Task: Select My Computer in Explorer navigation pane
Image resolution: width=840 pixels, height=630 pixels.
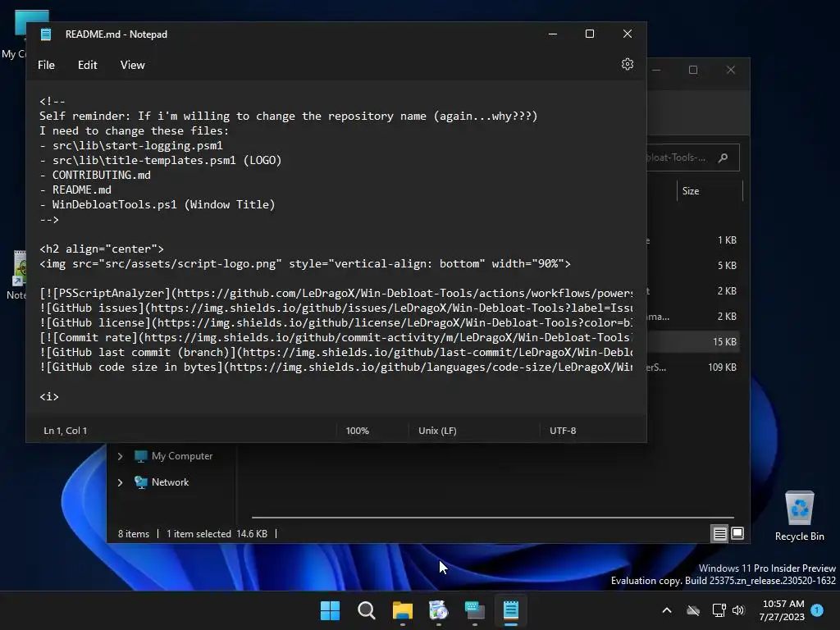Action: click(182, 456)
